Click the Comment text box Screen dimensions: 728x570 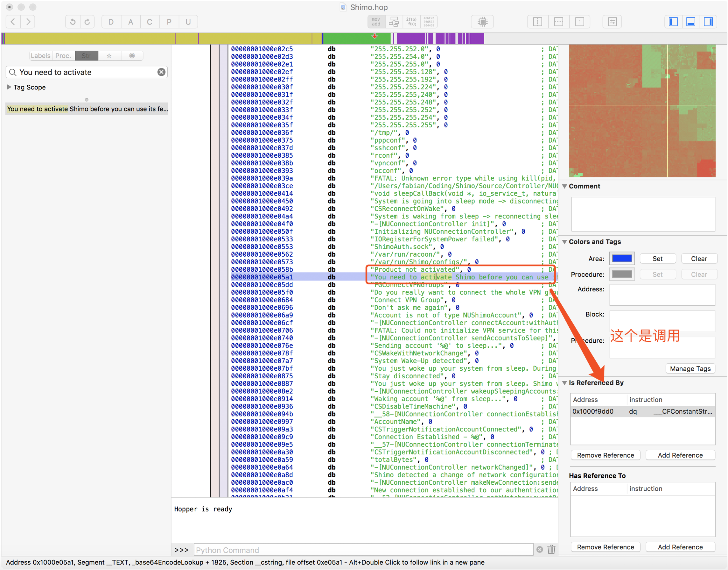tap(643, 214)
